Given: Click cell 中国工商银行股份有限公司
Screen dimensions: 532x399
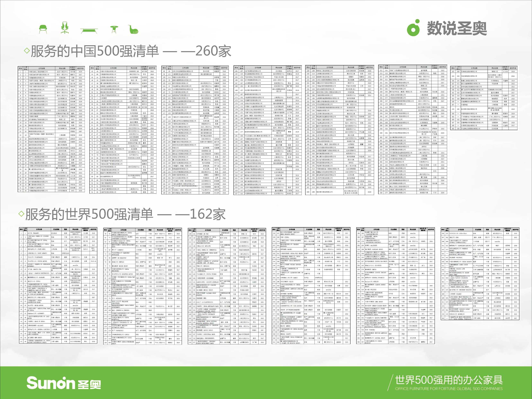Looking at the screenshot, I should [42, 87].
